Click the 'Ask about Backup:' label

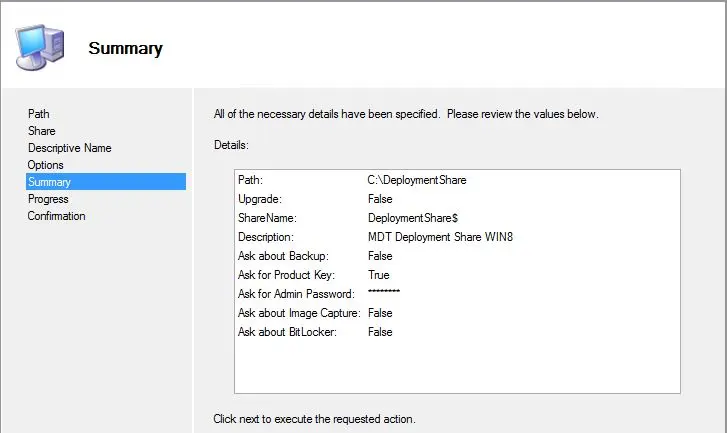point(283,256)
